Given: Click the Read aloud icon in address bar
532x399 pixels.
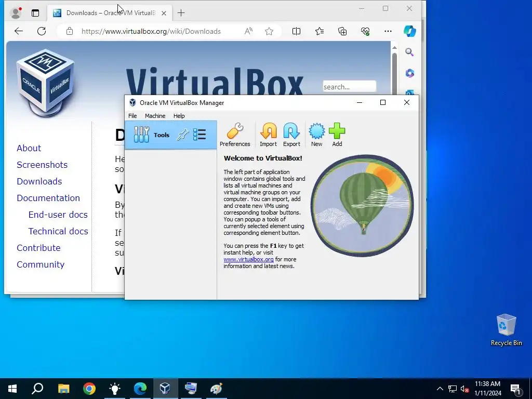Looking at the screenshot, I should click(248, 31).
